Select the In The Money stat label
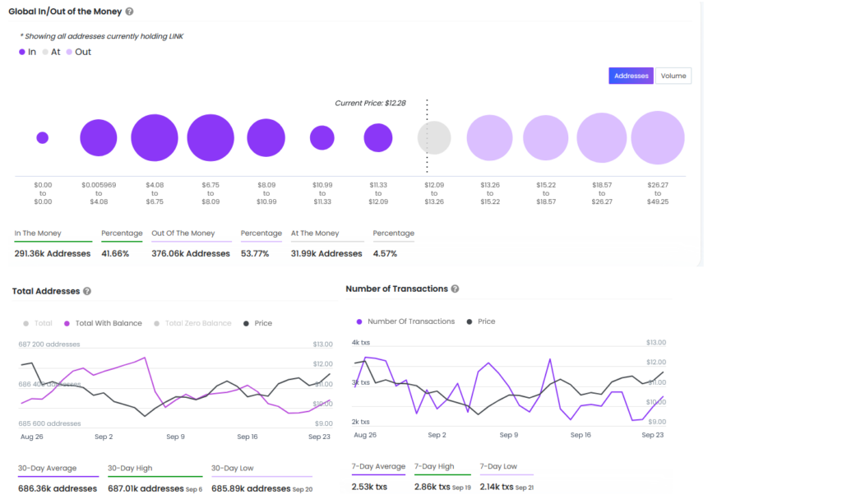842x504 pixels. click(38, 234)
